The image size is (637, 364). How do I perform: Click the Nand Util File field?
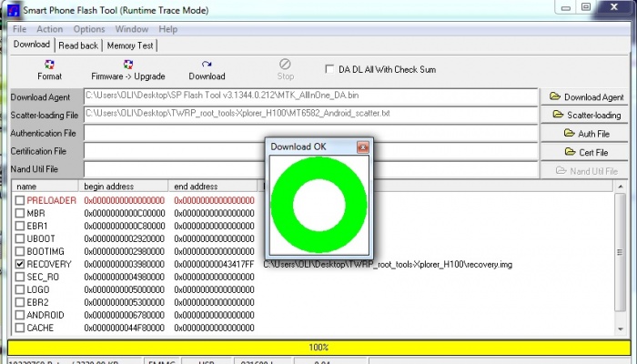coord(311,169)
